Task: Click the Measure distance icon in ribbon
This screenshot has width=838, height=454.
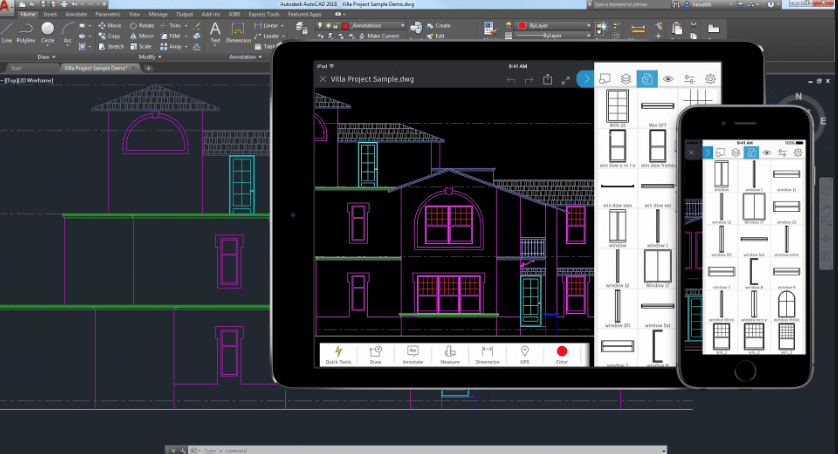Action: (638, 29)
